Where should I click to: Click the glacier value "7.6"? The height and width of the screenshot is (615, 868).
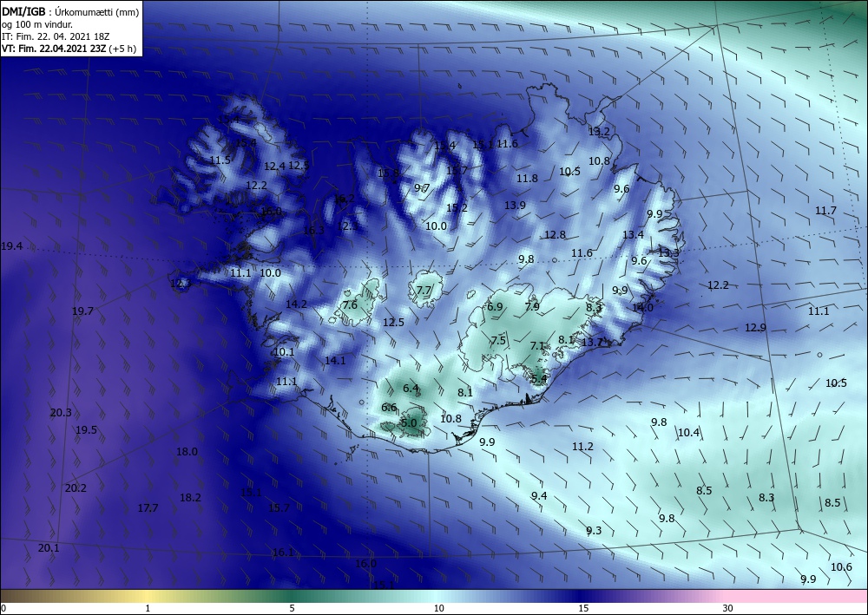350,305
